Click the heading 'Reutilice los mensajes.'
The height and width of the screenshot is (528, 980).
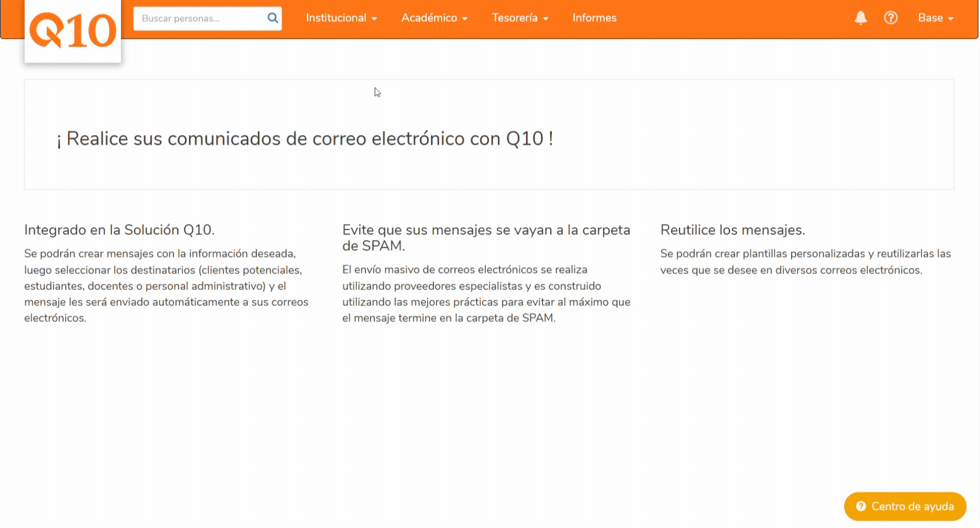click(x=732, y=230)
